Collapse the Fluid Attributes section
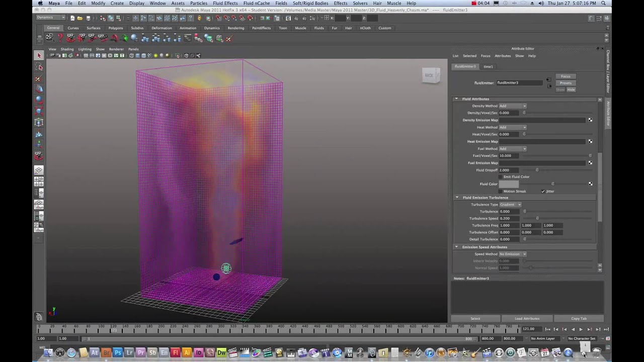The width and height of the screenshot is (644, 362). 457,99
